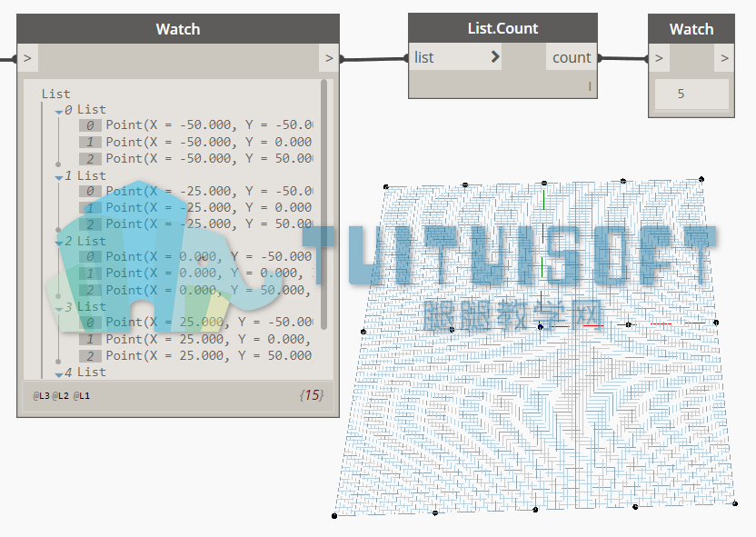This screenshot has height=537, width=756.
Task: Select the point row X = -25.000, Y = 50
Action: (196, 224)
